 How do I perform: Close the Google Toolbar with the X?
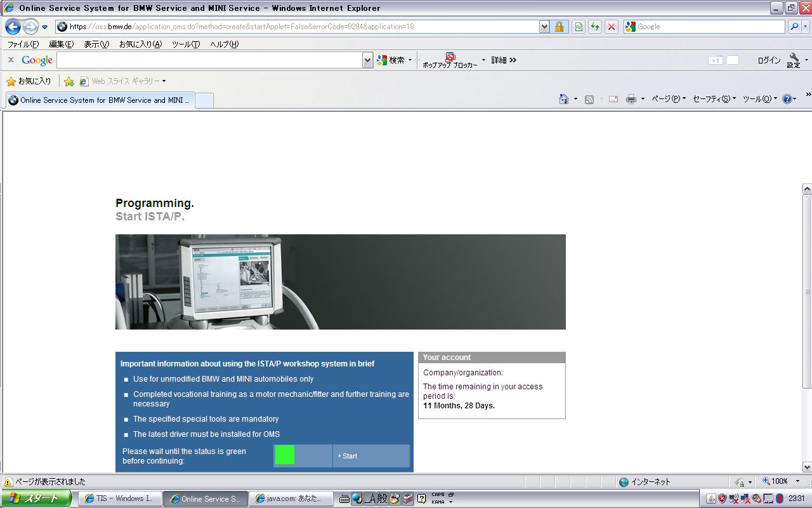tap(11, 60)
